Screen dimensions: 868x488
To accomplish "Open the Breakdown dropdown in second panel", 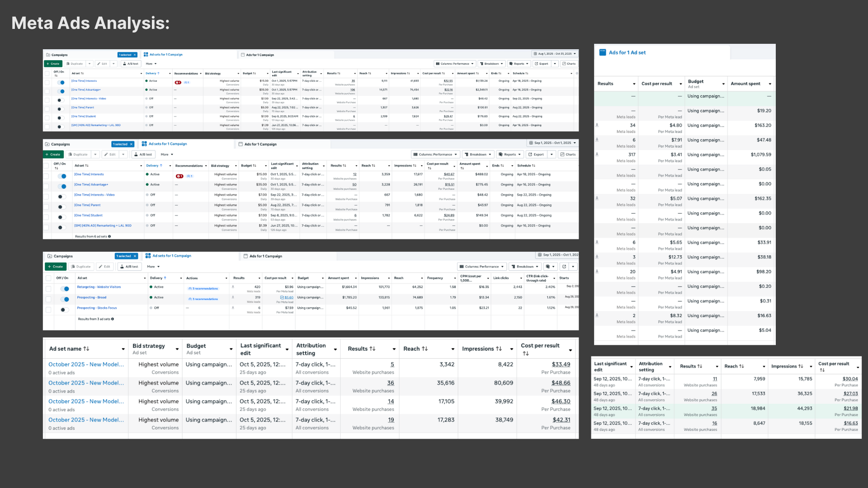I will pos(478,155).
